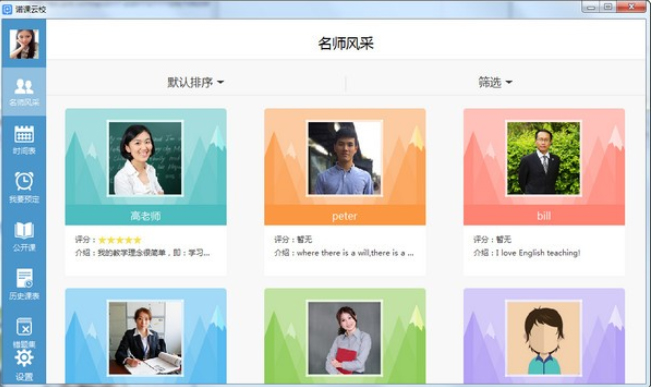Open teacher bill's photo

click(543, 158)
